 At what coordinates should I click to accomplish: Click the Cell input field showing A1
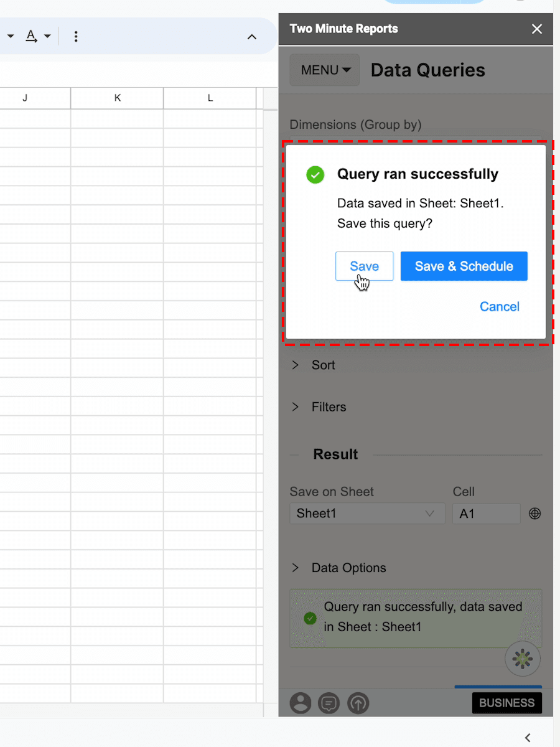pyautogui.click(x=486, y=514)
